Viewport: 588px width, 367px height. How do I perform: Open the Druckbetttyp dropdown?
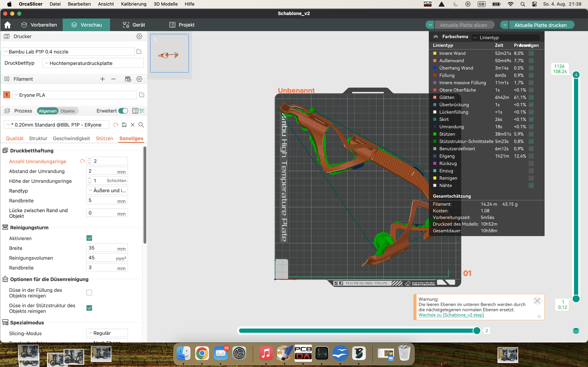click(x=93, y=63)
